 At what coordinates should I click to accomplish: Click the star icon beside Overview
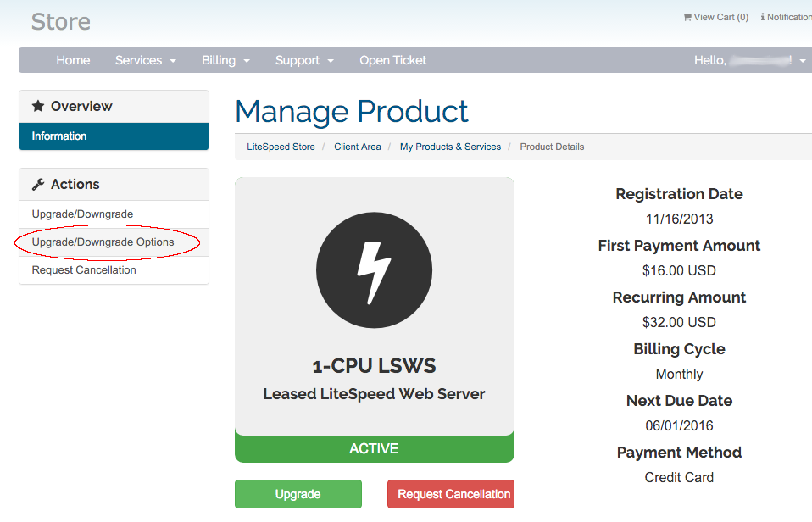pyautogui.click(x=38, y=106)
